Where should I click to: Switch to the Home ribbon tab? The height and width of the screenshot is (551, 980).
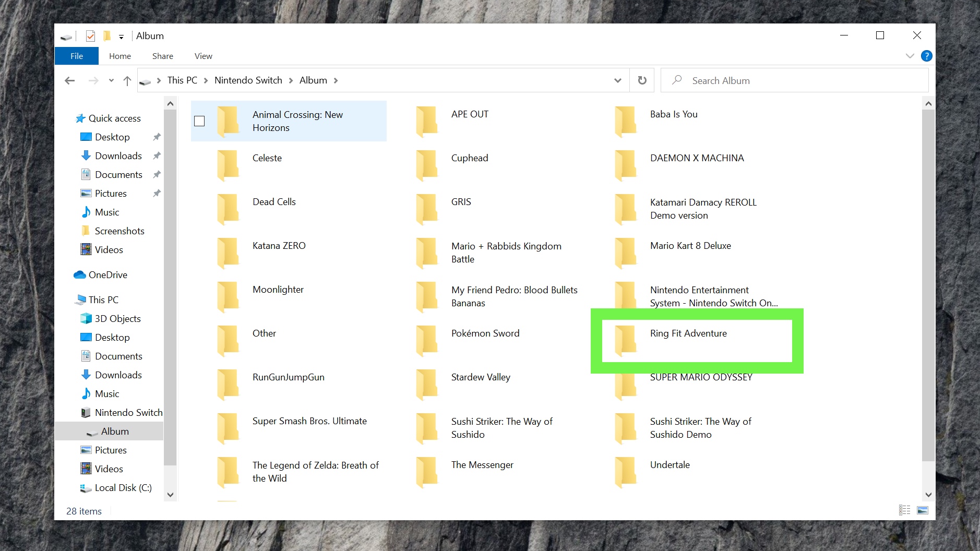point(120,56)
